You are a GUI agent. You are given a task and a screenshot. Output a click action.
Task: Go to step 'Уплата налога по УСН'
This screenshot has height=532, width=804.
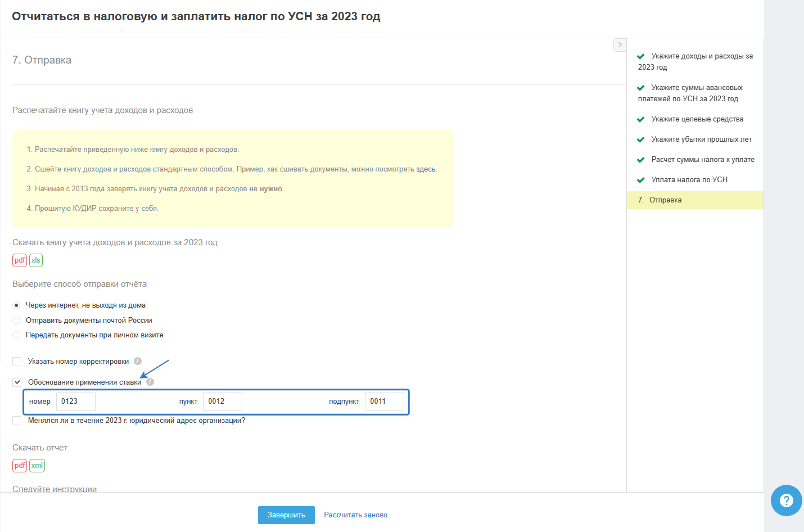pos(689,180)
